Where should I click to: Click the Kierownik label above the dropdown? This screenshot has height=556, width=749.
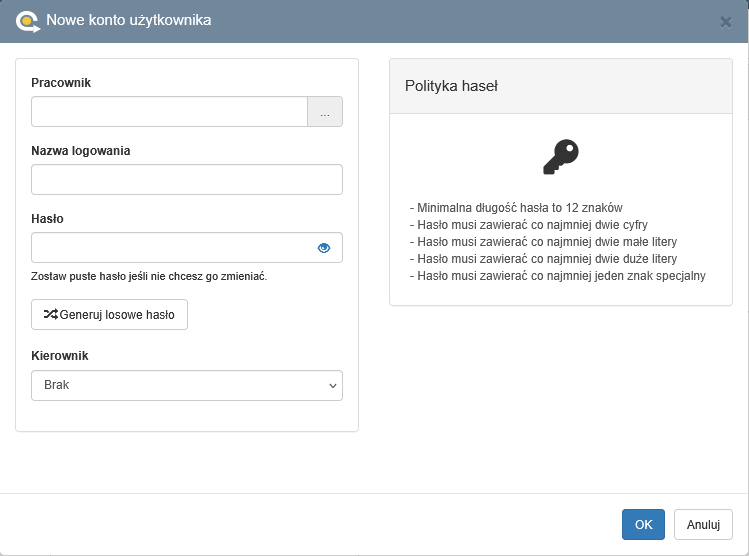tap(60, 356)
